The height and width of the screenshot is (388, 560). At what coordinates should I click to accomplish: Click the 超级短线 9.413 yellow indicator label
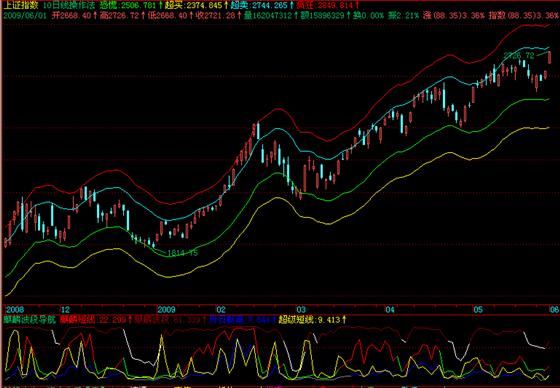[x=312, y=319]
